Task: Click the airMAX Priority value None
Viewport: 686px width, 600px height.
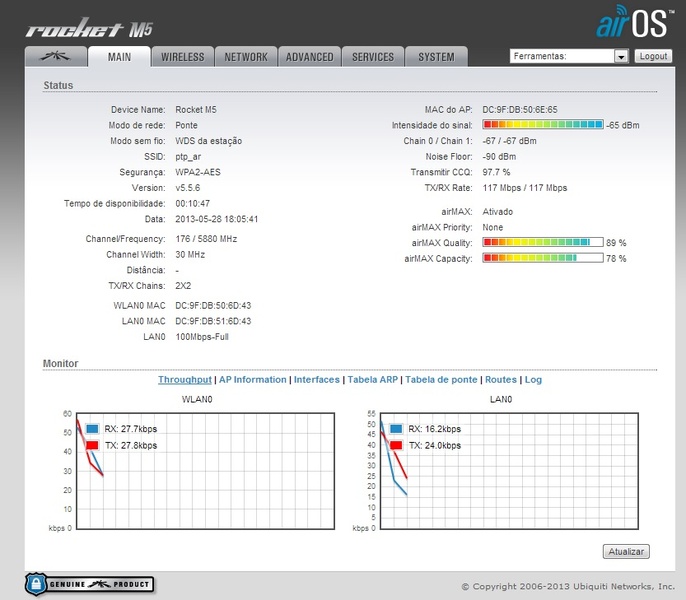Action: pyautogui.click(x=493, y=228)
